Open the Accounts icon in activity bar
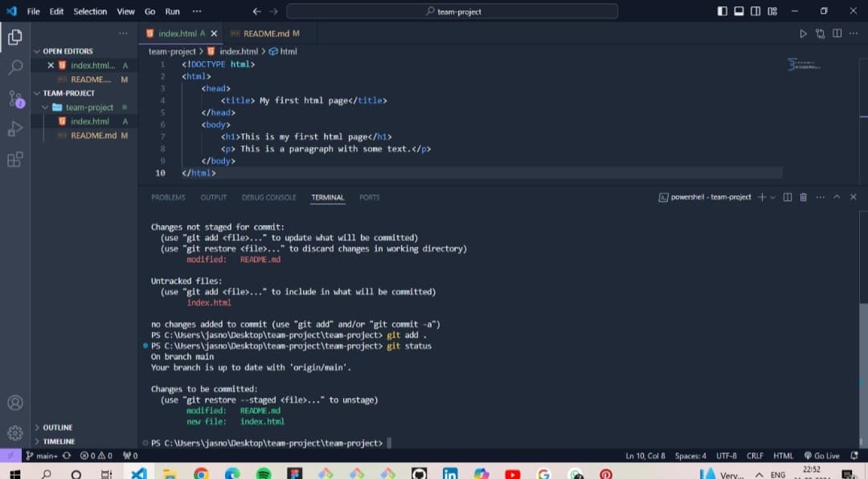 tap(15, 403)
